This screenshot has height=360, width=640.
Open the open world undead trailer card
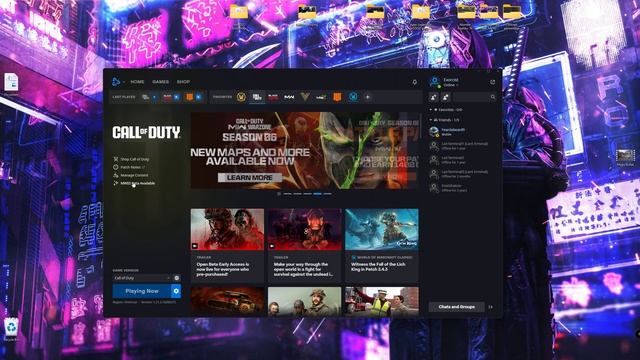[x=304, y=246]
